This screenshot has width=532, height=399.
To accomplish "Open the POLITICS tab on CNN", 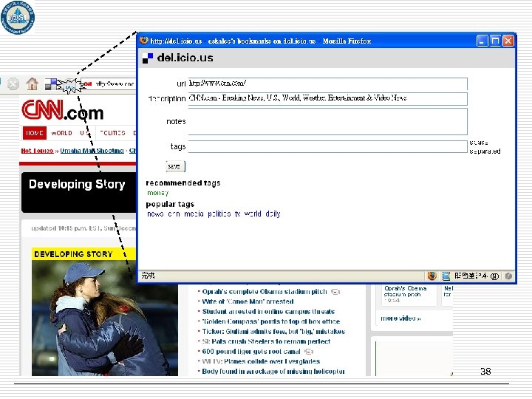I will 112,133.
